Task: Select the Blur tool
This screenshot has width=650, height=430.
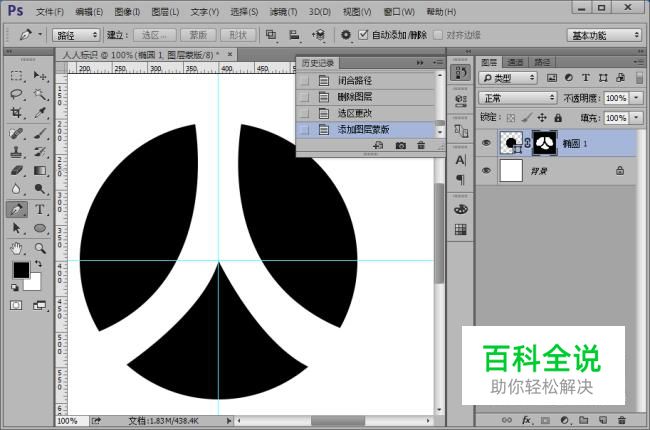Action: [16, 189]
